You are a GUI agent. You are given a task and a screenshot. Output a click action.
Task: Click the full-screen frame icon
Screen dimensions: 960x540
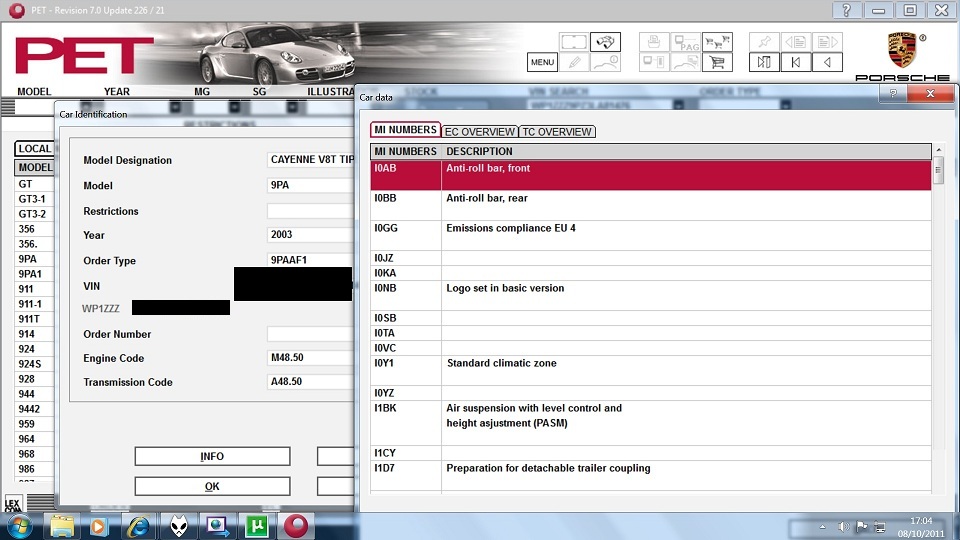click(573, 42)
